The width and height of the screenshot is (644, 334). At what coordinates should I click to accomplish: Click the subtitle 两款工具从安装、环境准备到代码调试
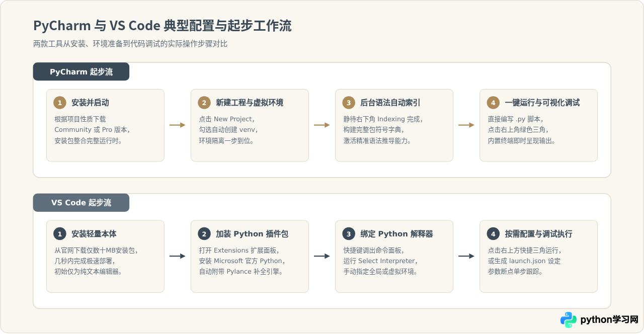pos(130,44)
